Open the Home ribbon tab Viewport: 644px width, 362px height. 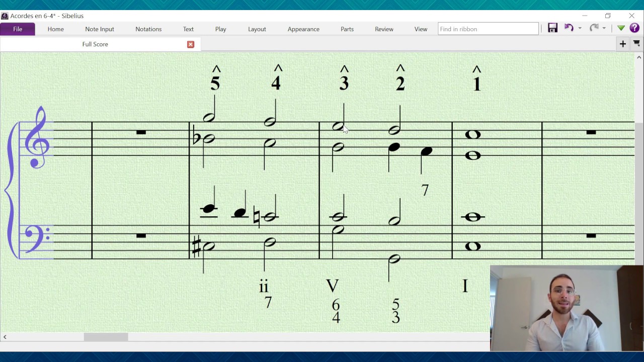[56, 29]
